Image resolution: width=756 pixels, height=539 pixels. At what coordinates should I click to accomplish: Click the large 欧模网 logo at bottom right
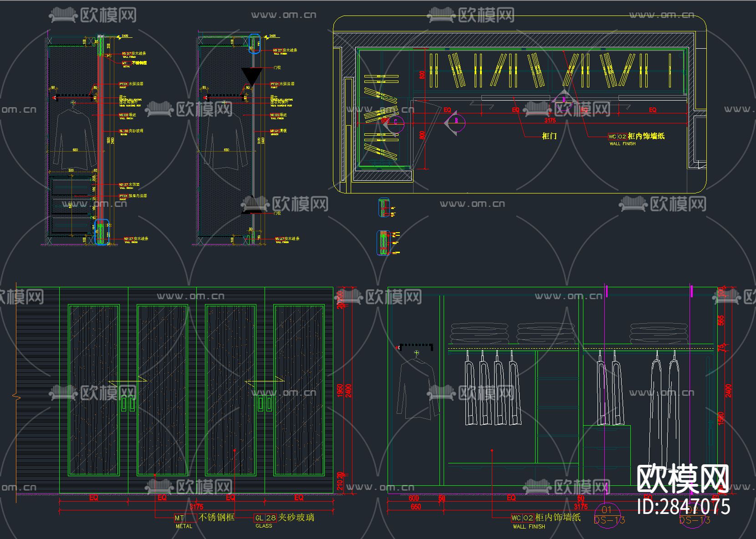pos(683,479)
